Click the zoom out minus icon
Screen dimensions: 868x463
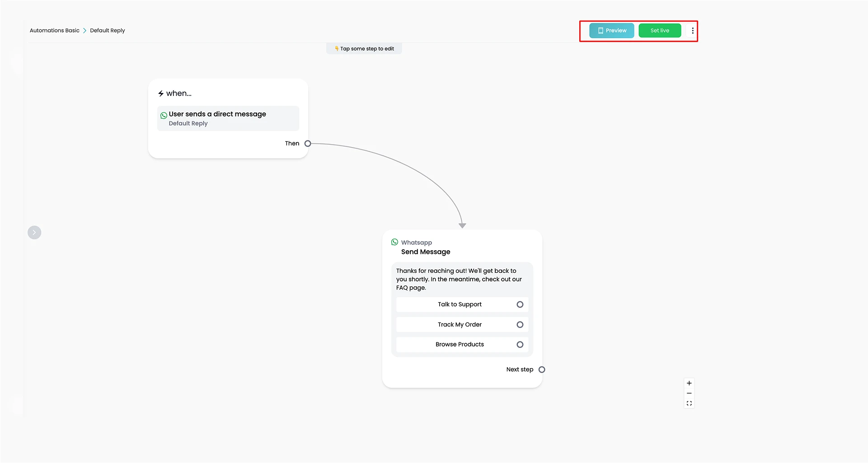(689, 393)
